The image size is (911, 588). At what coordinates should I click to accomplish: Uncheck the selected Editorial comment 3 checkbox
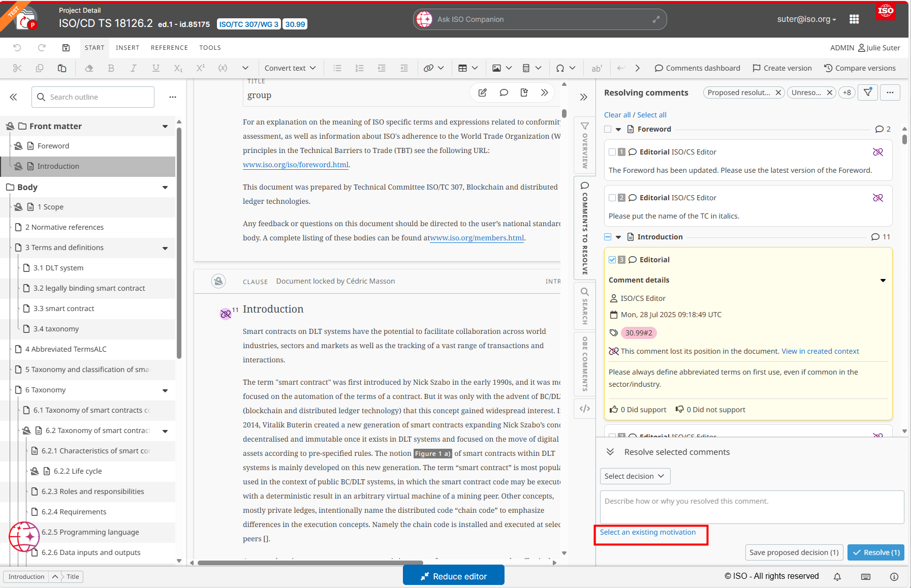(612, 260)
